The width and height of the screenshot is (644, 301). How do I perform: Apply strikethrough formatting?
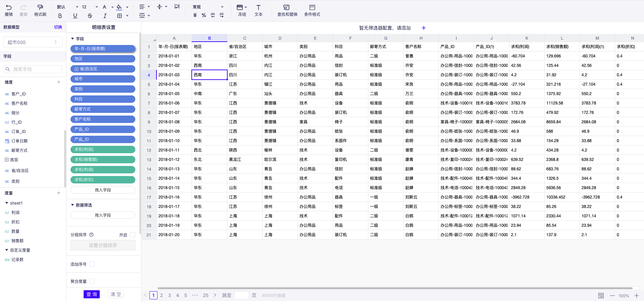(90, 16)
